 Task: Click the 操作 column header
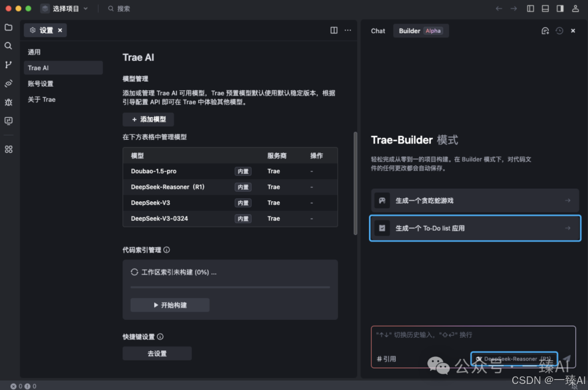pos(316,156)
